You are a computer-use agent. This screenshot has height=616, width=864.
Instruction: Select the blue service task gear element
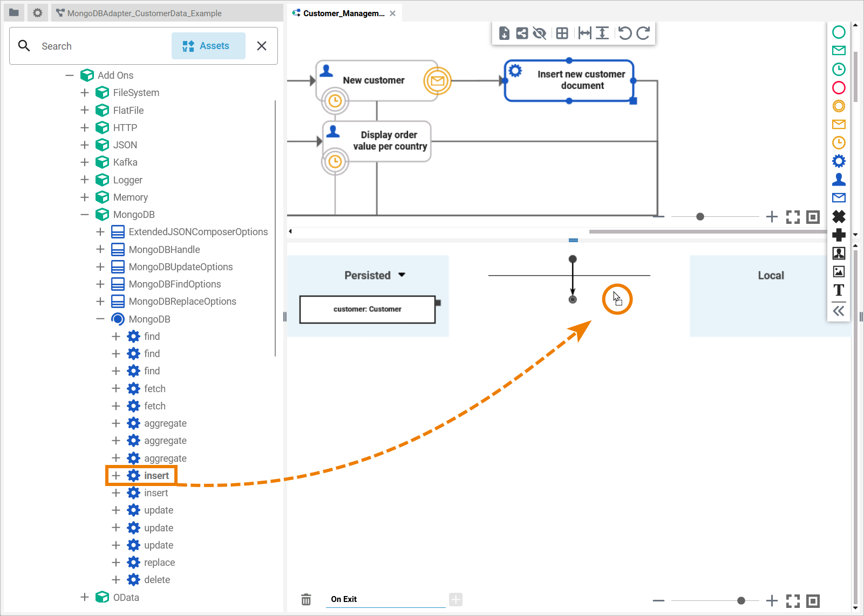[x=839, y=161]
